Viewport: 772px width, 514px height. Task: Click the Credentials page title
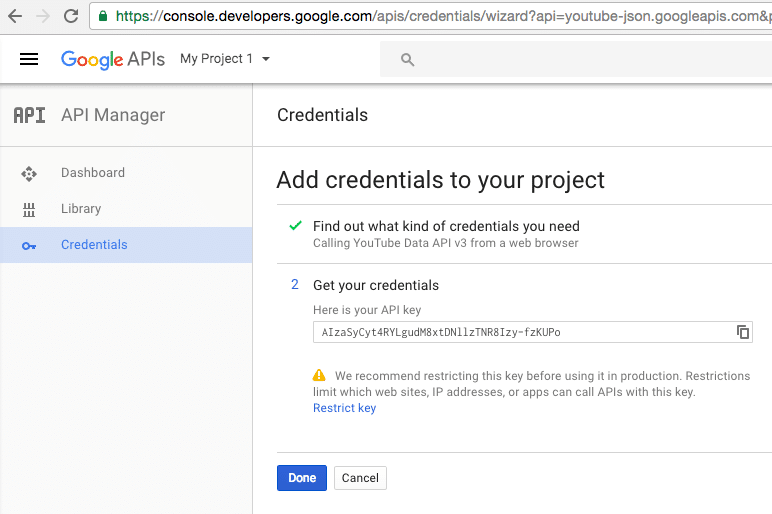tap(322, 115)
